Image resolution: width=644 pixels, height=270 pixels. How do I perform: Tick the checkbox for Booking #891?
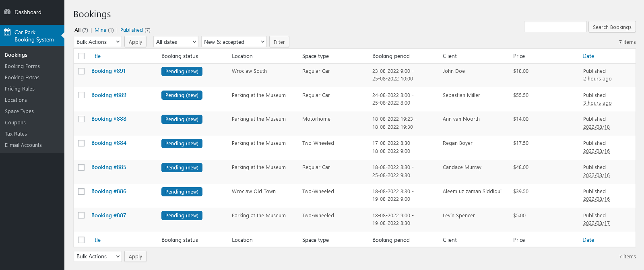coord(81,71)
